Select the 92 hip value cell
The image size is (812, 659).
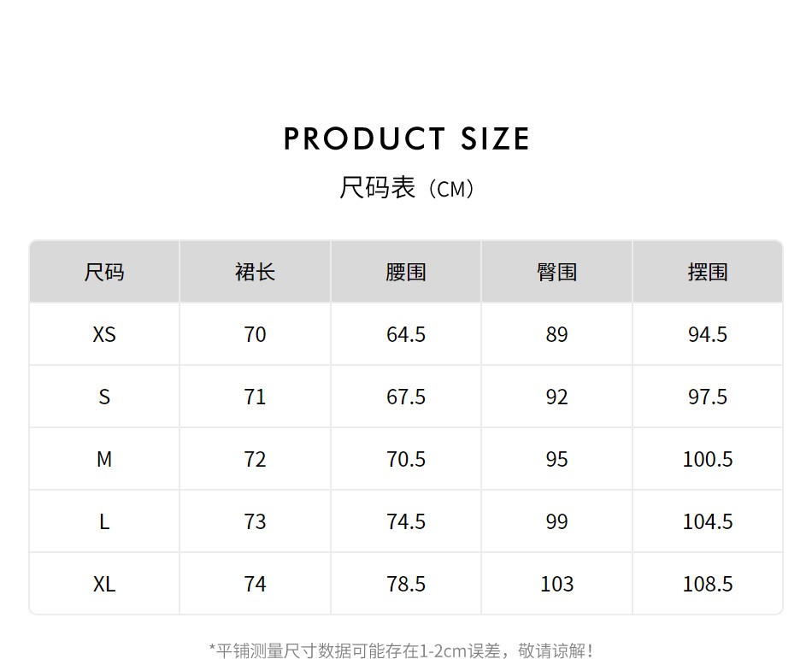556,397
